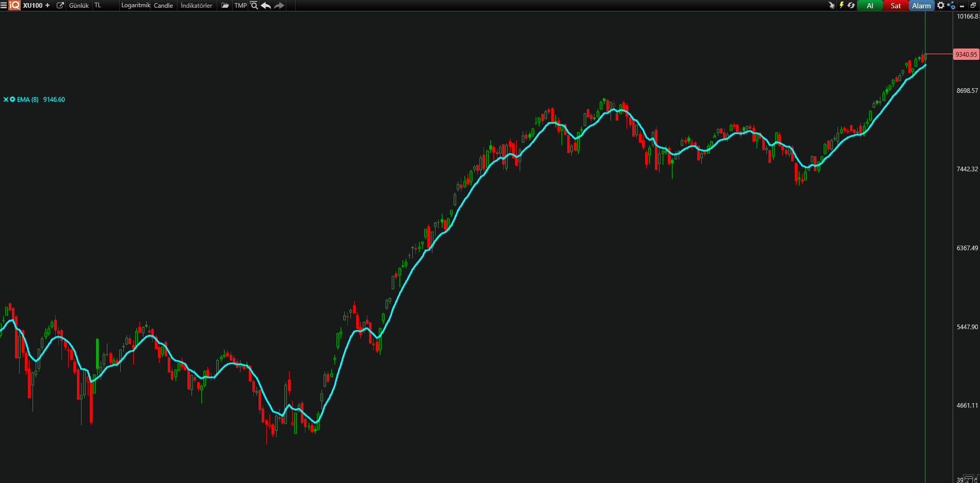Undo the last action with the back arrow
Viewport: 980px width, 483px height.
[x=266, y=5]
